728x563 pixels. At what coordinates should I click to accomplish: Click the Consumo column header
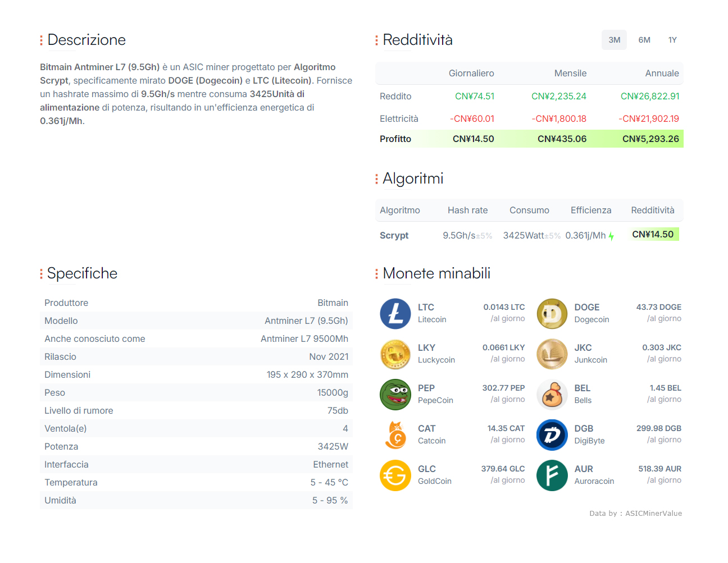529,210
